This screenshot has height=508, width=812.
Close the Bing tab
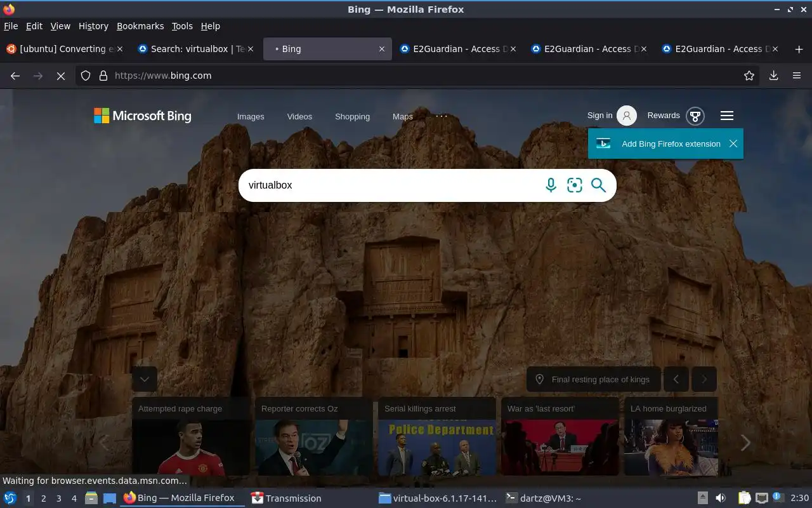point(381,49)
